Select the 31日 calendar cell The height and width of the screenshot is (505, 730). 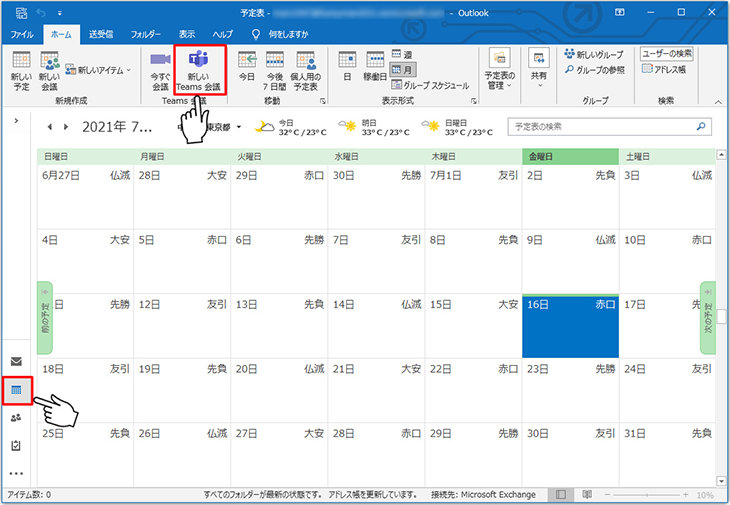tap(667, 455)
